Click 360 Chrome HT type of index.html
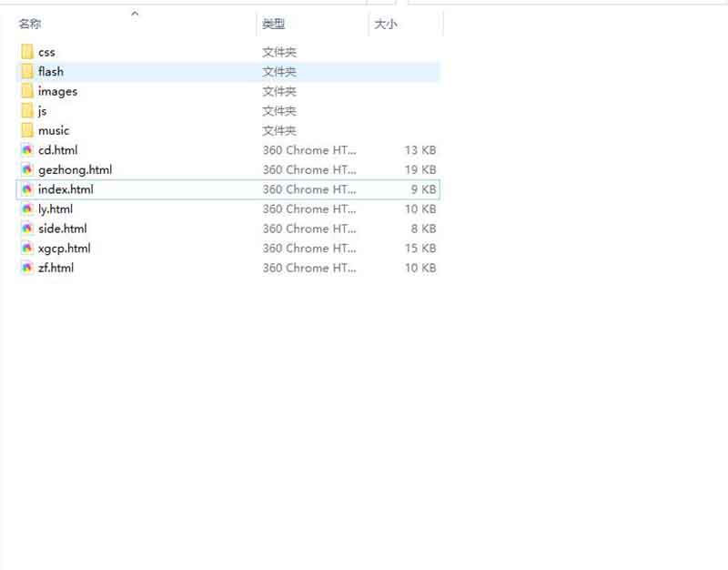The image size is (728, 570). [309, 189]
